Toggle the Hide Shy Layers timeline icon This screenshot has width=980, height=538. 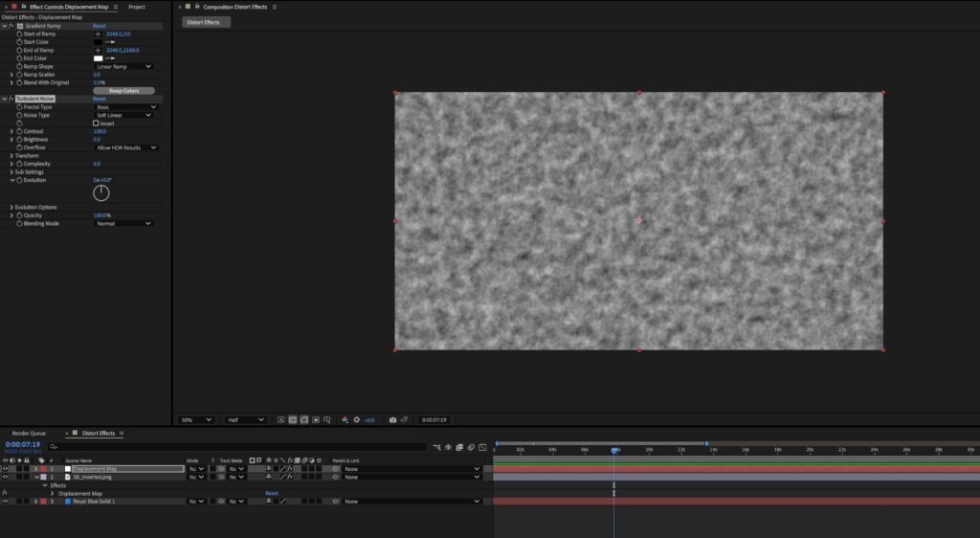click(448, 447)
